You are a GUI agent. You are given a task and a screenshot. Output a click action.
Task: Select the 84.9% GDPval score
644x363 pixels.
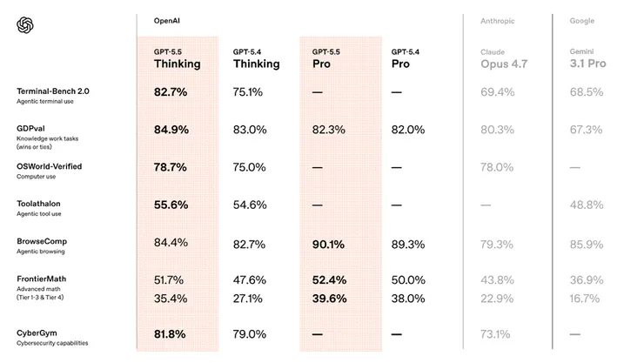pyautogui.click(x=171, y=130)
